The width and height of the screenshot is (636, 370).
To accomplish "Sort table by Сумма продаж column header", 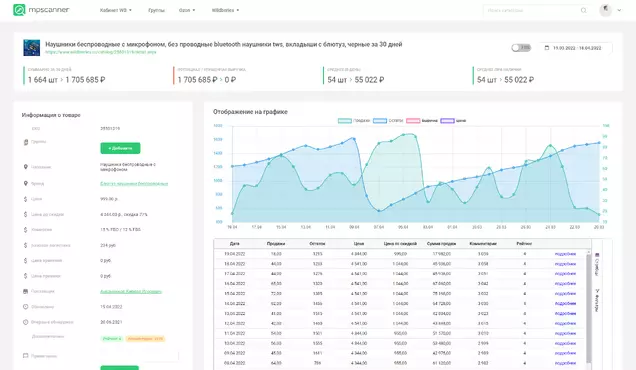I will click(x=441, y=243).
